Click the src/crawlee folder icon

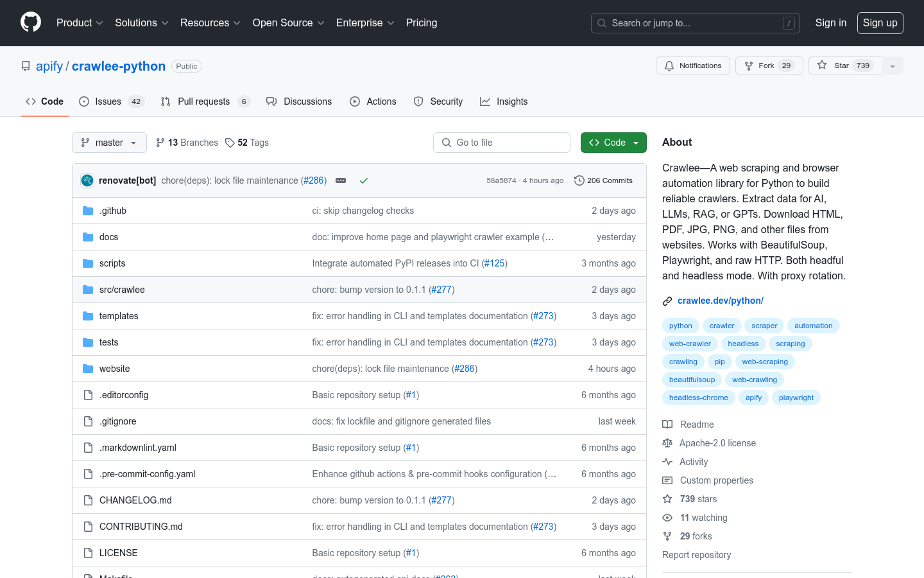[88, 290]
